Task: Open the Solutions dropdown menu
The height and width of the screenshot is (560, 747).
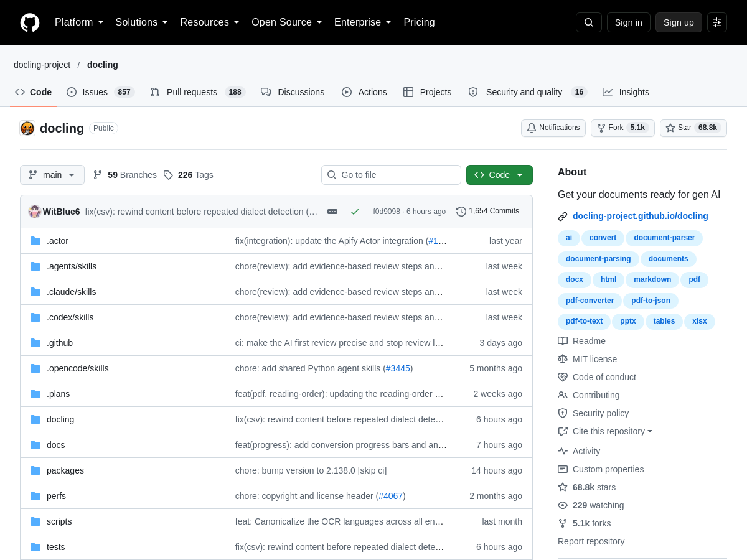Action: pyautogui.click(x=141, y=22)
